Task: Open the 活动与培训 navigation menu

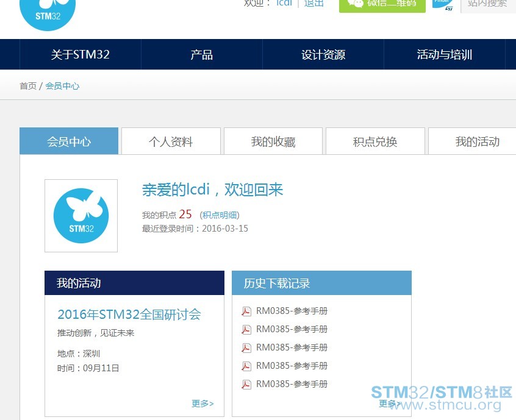Action: pyautogui.click(x=445, y=54)
